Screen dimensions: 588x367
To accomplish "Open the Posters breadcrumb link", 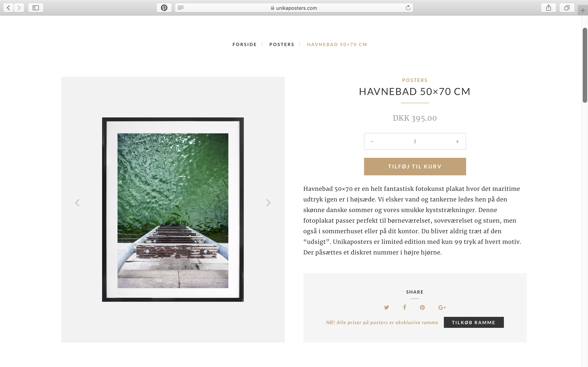I will (282, 44).
